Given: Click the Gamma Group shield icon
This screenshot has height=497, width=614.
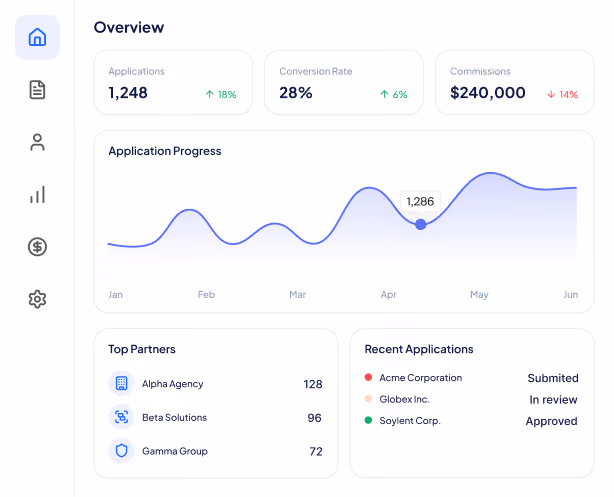Looking at the screenshot, I should pos(121,451).
